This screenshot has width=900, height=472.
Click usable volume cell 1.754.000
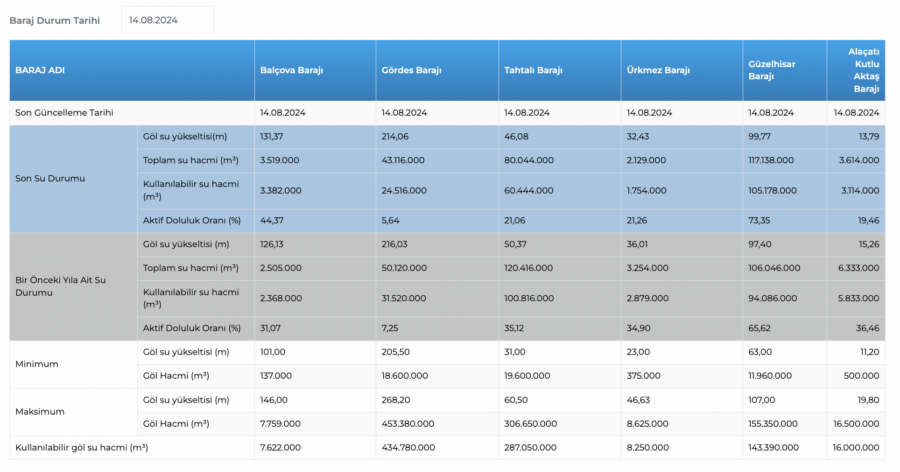pyautogui.click(x=646, y=191)
